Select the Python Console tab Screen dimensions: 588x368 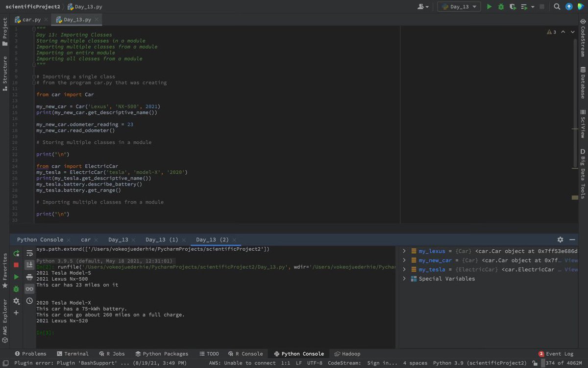[40, 240]
